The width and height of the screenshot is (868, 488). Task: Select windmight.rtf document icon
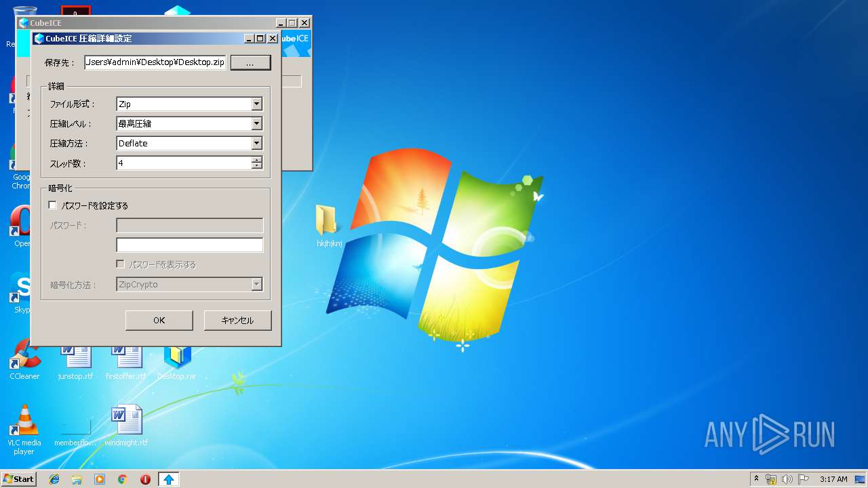(x=126, y=426)
